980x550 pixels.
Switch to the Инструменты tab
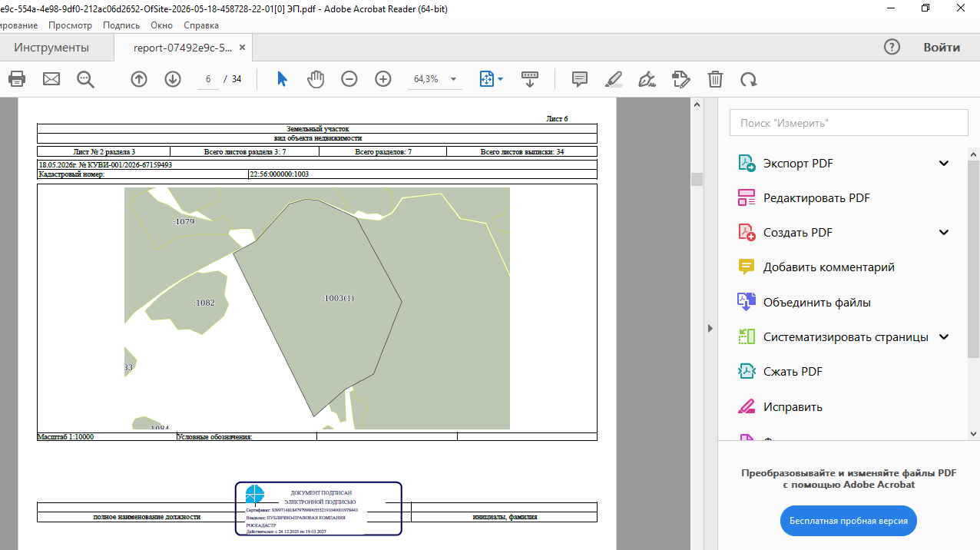[51, 48]
